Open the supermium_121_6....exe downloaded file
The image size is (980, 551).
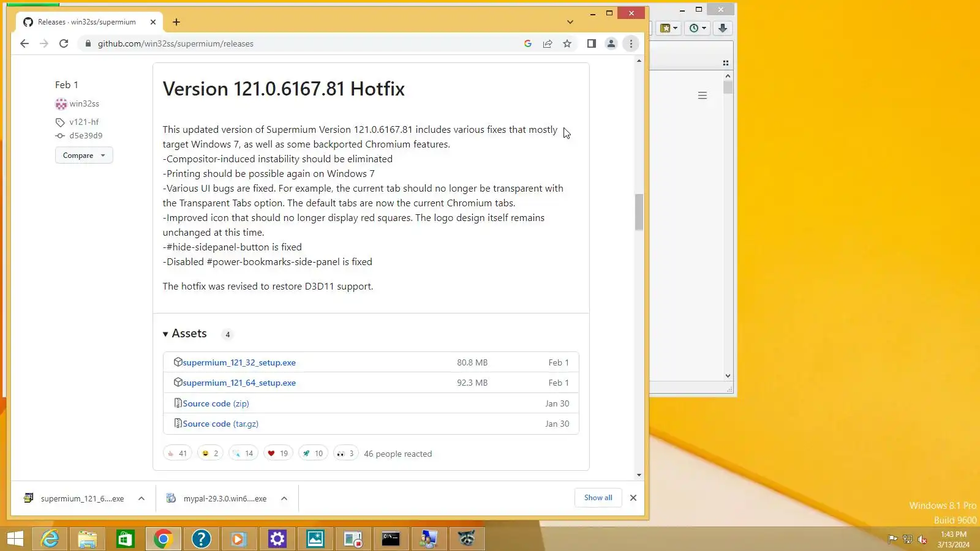pos(73,498)
